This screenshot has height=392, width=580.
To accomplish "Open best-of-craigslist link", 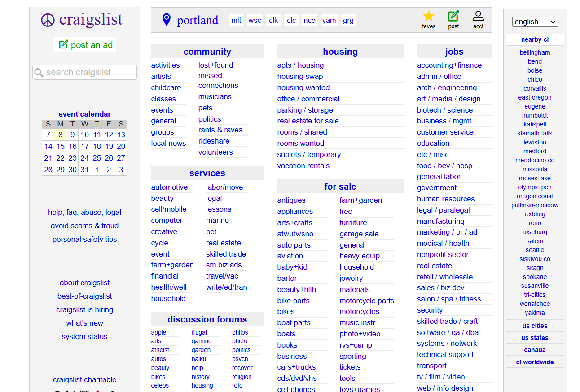I will pyautogui.click(x=84, y=296).
